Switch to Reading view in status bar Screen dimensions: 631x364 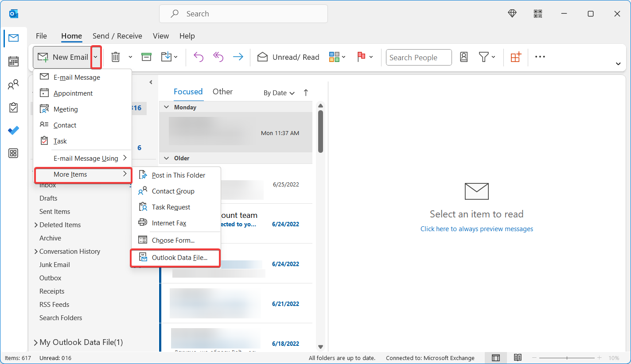[518, 358]
